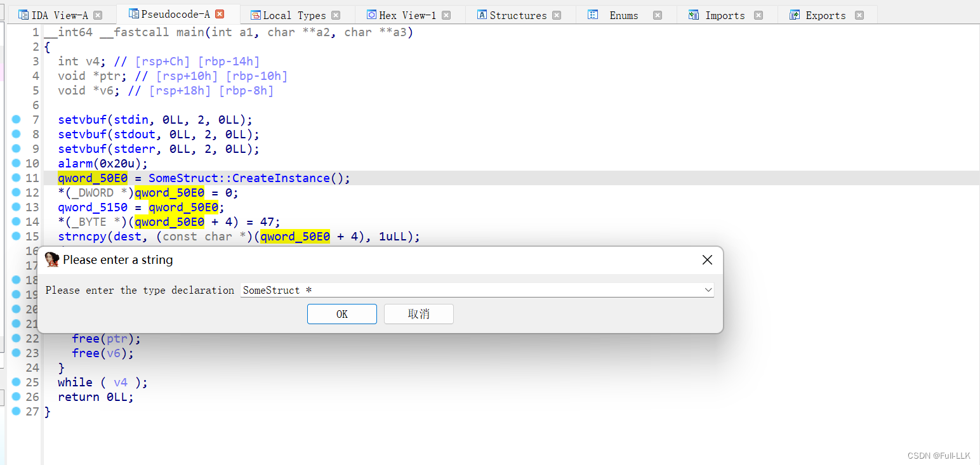Image resolution: width=980 pixels, height=465 pixels.
Task: Click the Structures tab icon
Action: click(x=482, y=15)
